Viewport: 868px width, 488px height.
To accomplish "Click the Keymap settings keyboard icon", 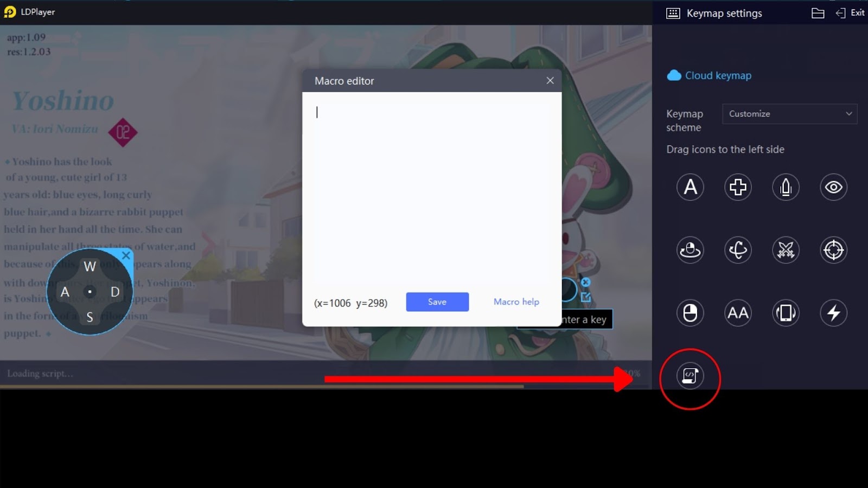I will (673, 13).
